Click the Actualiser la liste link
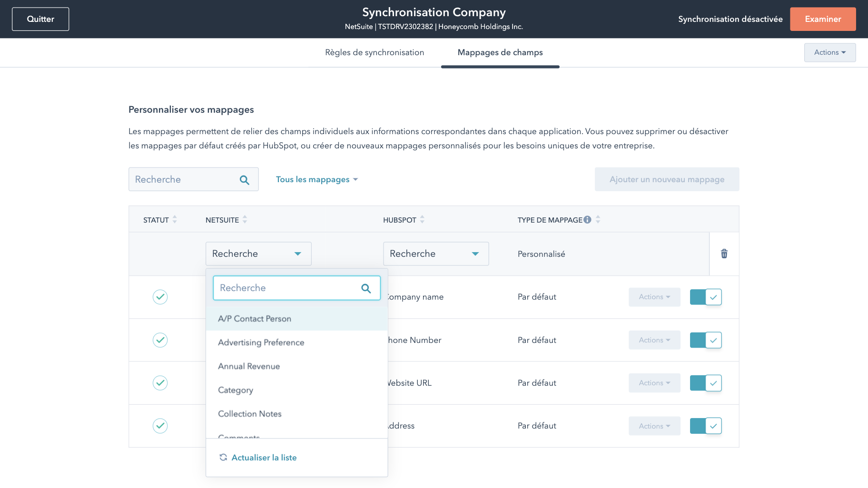Viewport: 868px width, 488px height. [x=264, y=458]
